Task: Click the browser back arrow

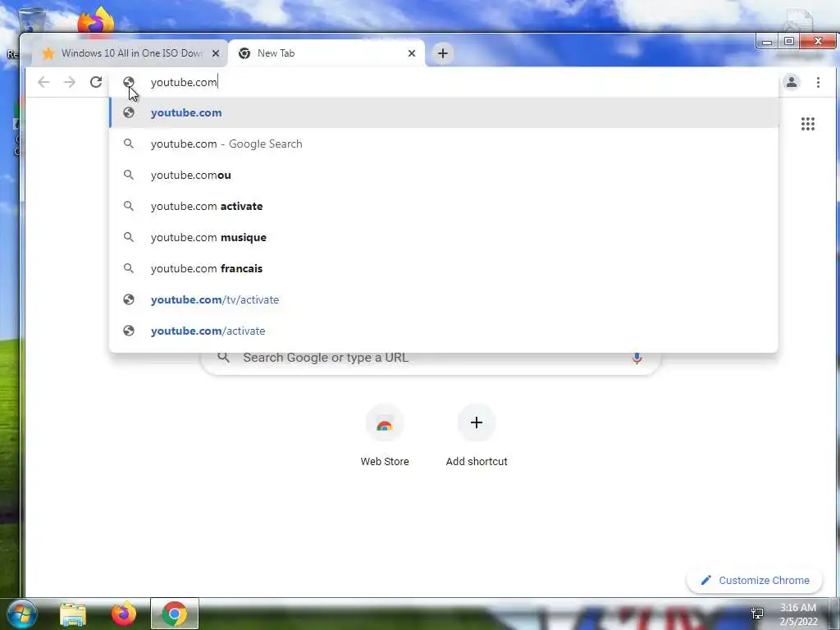Action: (43, 82)
